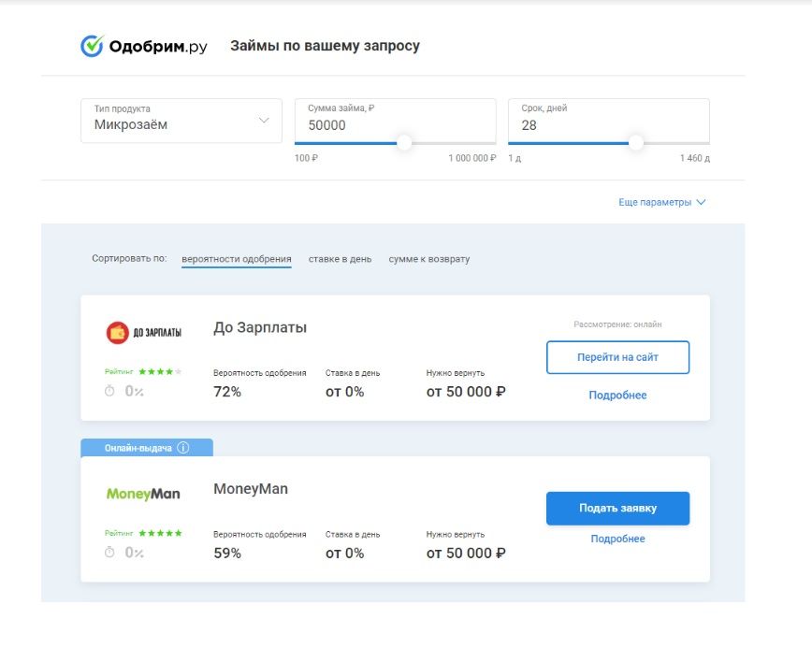Screen dimensions: 812x648
Task: Click the MoneyMan green logo
Action: [x=143, y=494]
